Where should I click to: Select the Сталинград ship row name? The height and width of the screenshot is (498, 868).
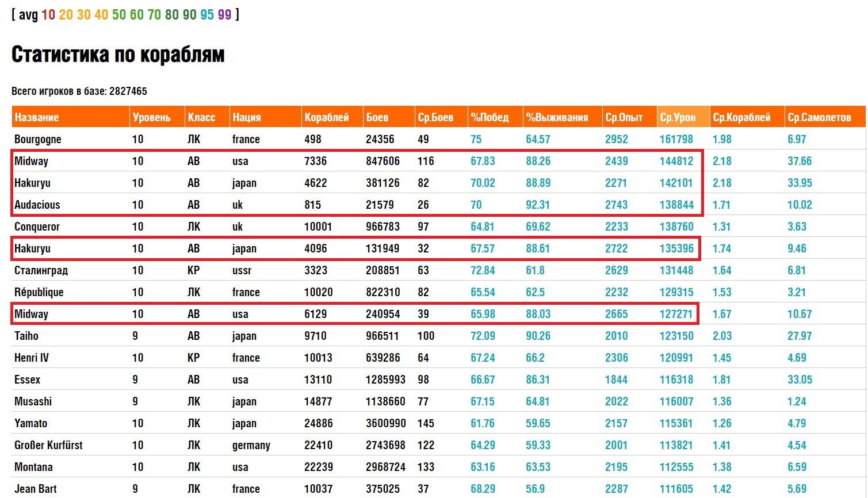point(41,270)
